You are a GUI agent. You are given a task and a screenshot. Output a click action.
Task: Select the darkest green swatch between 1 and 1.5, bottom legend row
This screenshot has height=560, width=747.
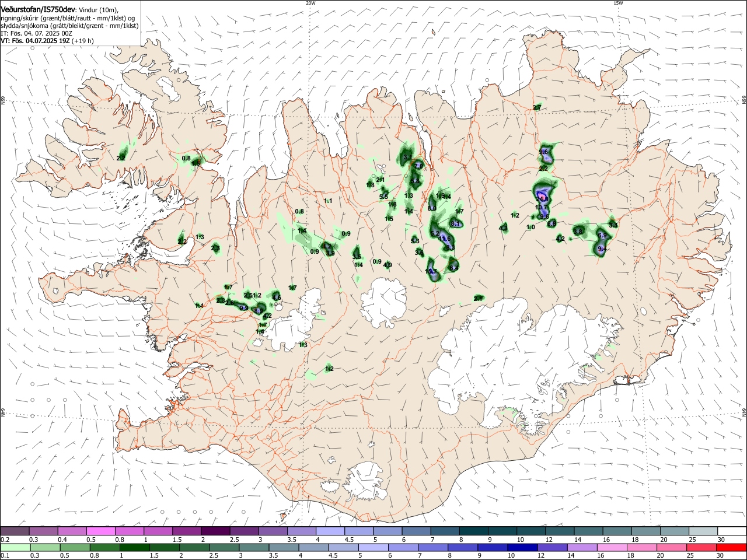click(x=135, y=547)
